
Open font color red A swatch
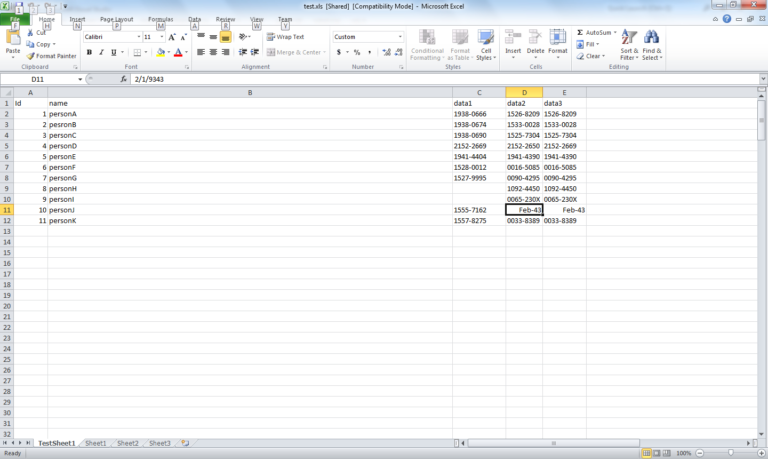[x=178, y=52]
